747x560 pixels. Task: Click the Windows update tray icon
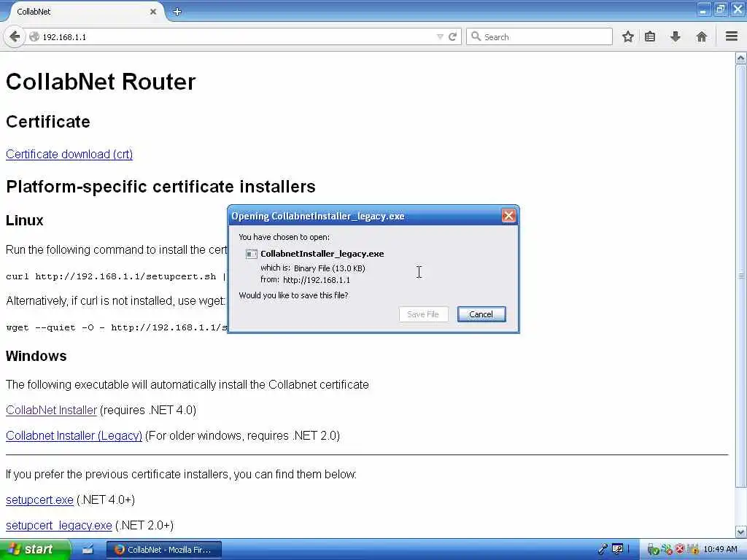(x=693, y=550)
